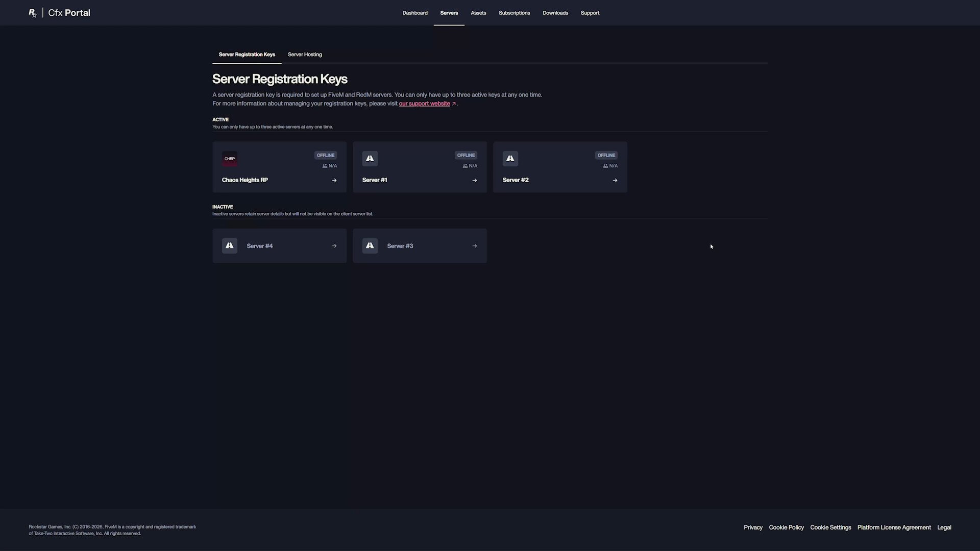Click the Cfx Portal title text
Viewport: 980px width, 551px height.
coord(69,13)
